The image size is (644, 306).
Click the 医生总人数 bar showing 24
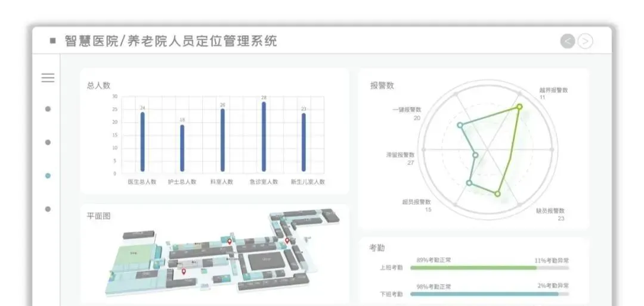(143, 143)
